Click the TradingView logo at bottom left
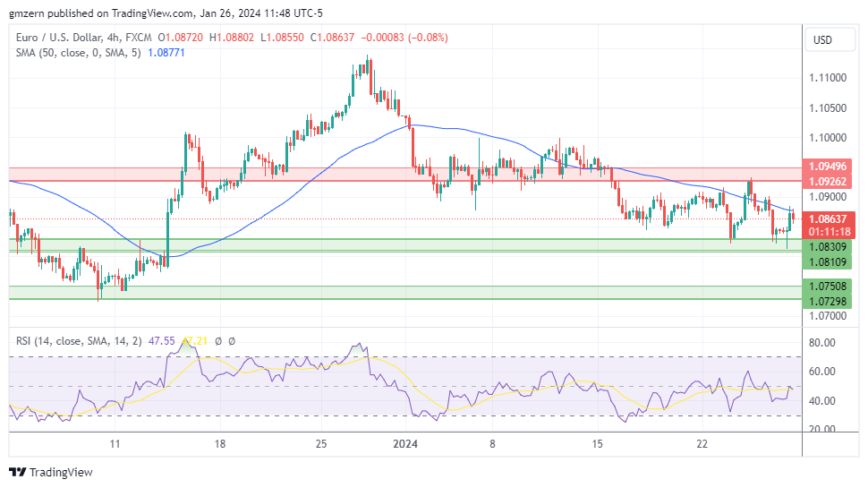Viewport: 868px width, 488px height. (x=51, y=473)
